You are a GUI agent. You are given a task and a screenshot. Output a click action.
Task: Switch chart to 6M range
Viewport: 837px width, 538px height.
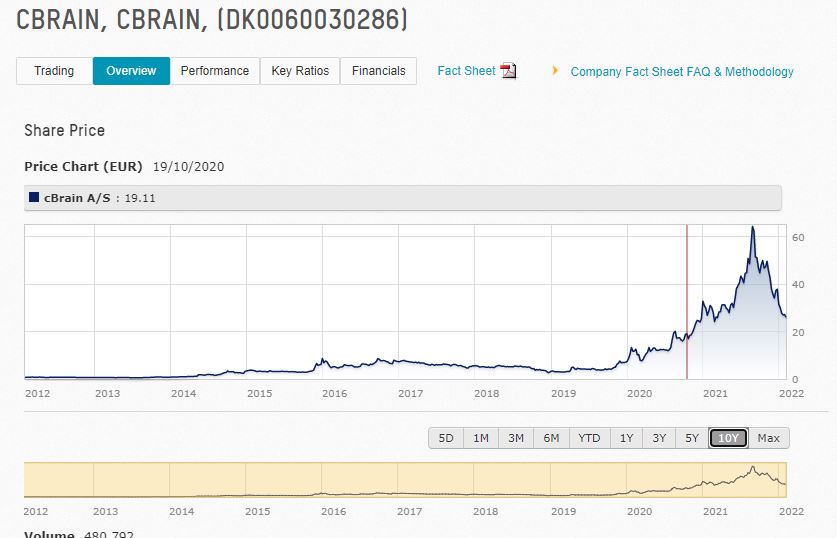pyautogui.click(x=551, y=438)
